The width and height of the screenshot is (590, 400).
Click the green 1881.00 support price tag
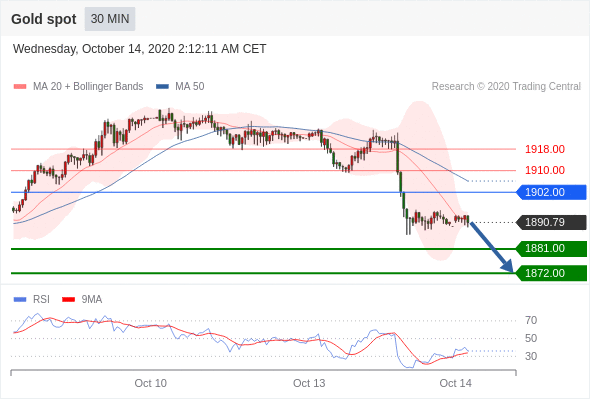(551, 249)
